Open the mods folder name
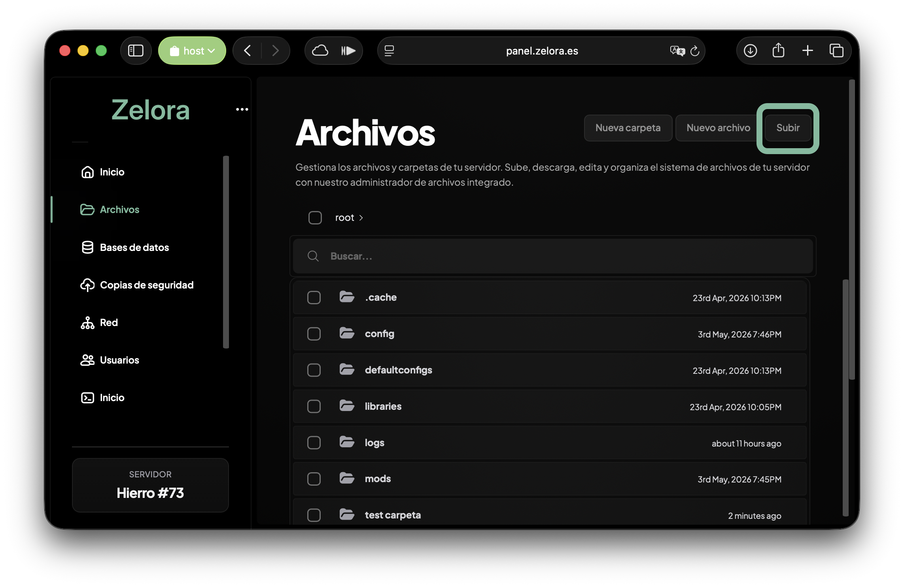The image size is (904, 588). point(378,479)
